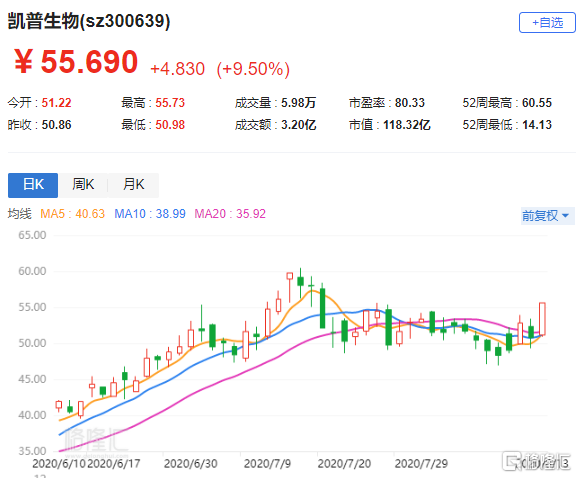577x478 pixels.
Task: Click the 2020/6/30 date axis label
Action: tap(191, 464)
